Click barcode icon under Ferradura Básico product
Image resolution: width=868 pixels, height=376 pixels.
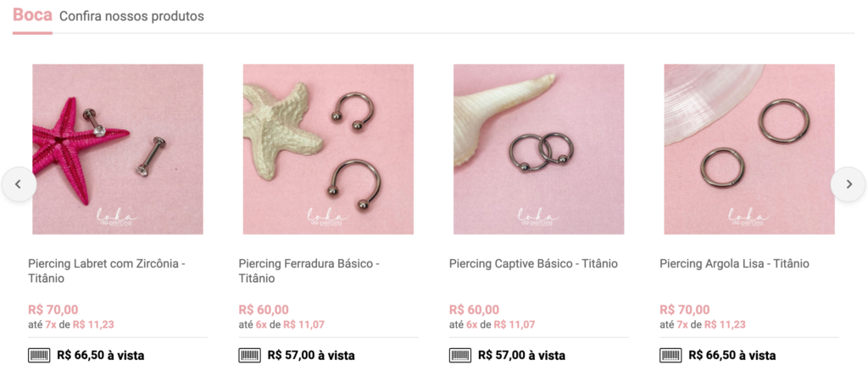250,355
